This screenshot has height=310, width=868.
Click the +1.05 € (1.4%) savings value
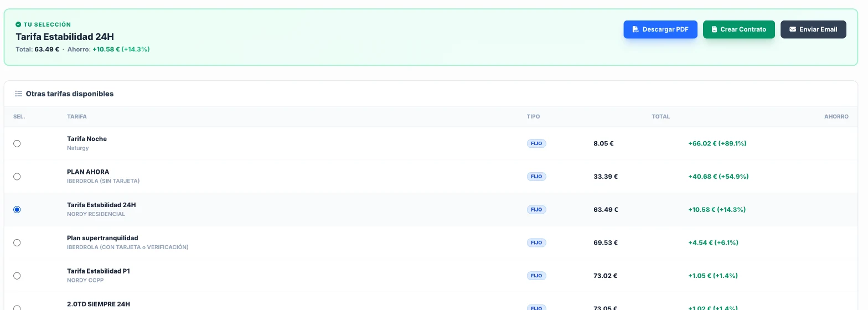click(713, 276)
